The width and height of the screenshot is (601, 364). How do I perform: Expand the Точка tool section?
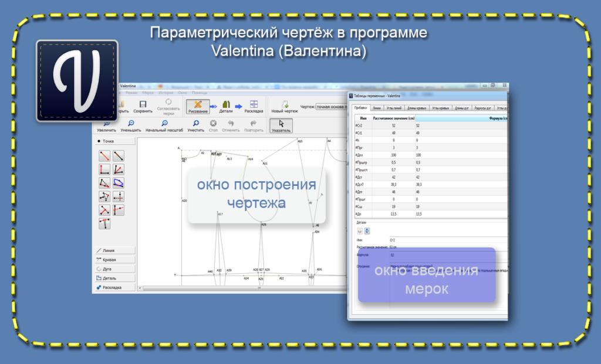pyautogui.click(x=115, y=141)
